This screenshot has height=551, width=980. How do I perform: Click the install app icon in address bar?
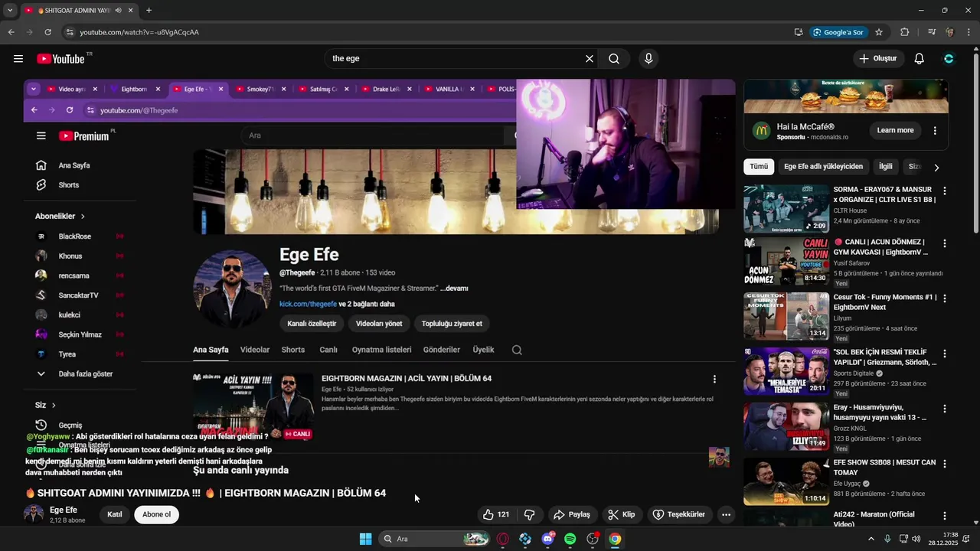(799, 32)
